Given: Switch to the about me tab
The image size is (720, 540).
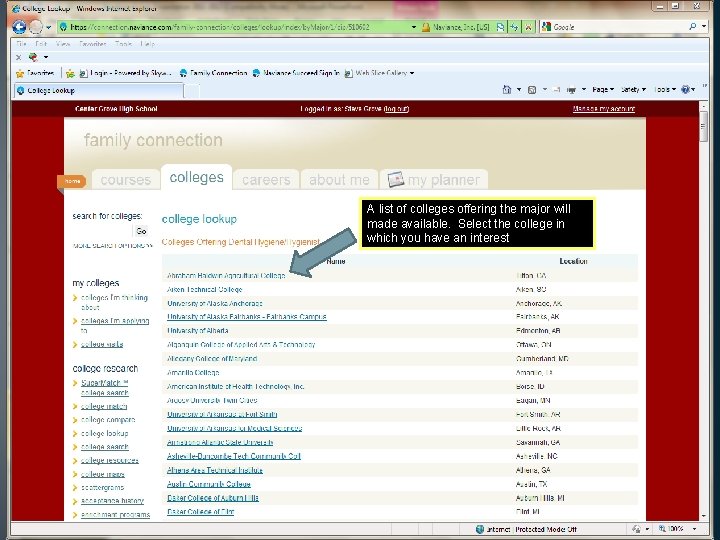Looking at the screenshot, I should pyautogui.click(x=339, y=180).
